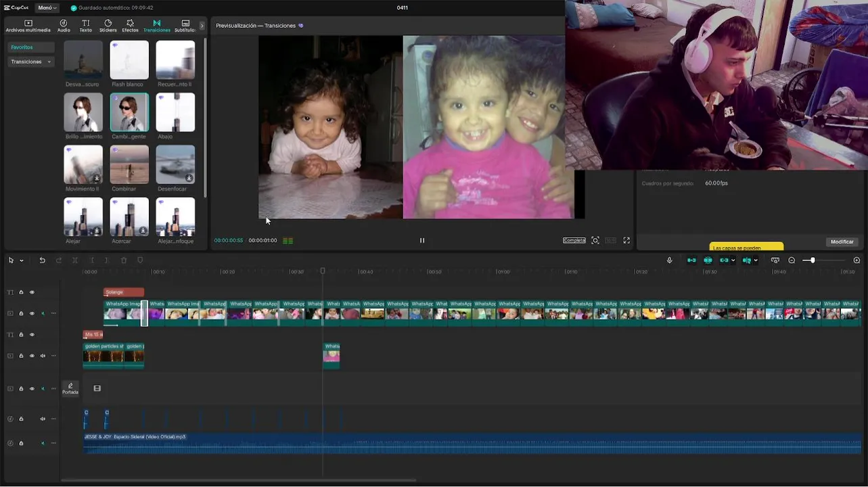Image resolution: width=868 pixels, height=487 pixels.
Task: Show more tabs with the right arrow
Action: click(x=202, y=26)
